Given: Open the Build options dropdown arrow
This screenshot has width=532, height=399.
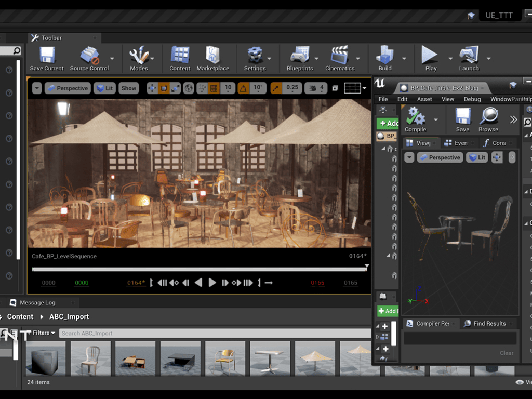Looking at the screenshot, I should coord(404,59).
